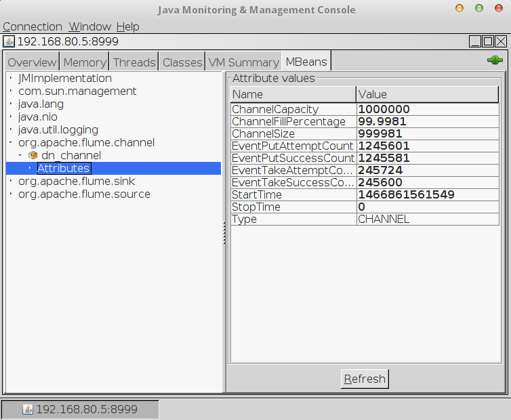Click the 1245601 value cell

tap(428, 146)
